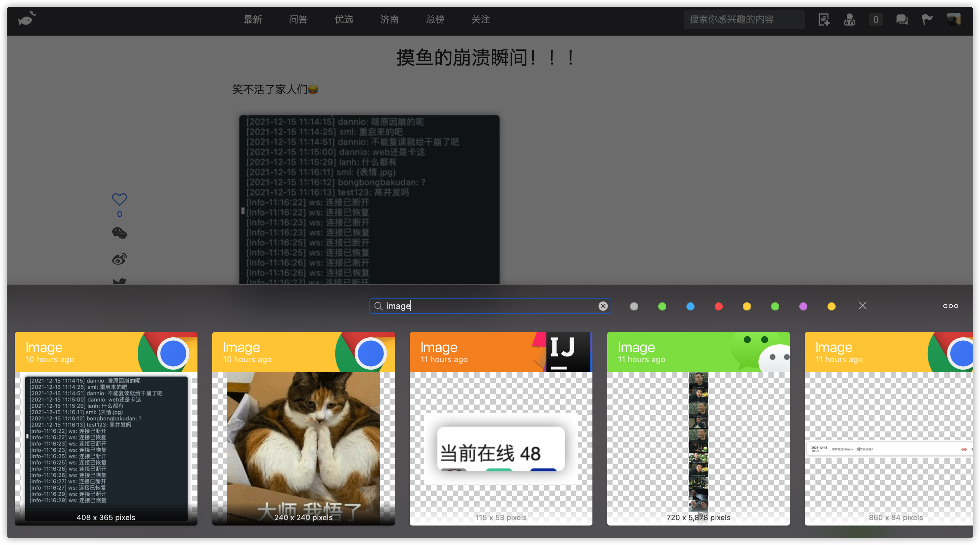Click the orange 'Image 11 hours ago' card header
The width and height of the screenshot is (980, 545).
coord(501,352)
